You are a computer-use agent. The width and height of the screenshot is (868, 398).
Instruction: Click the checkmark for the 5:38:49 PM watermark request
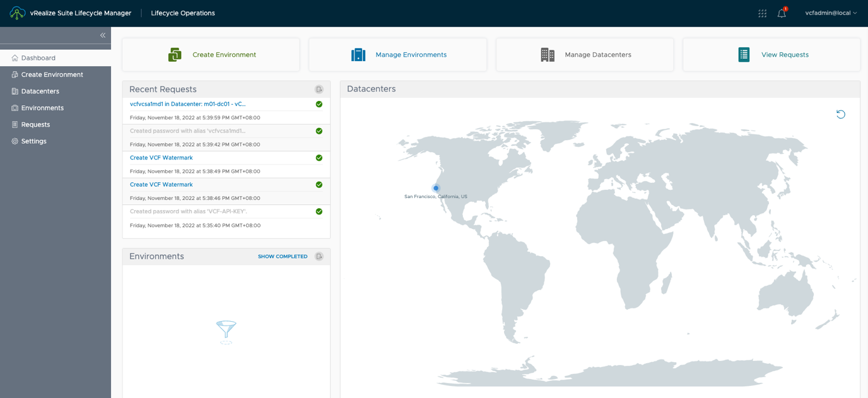click(319, 158)
